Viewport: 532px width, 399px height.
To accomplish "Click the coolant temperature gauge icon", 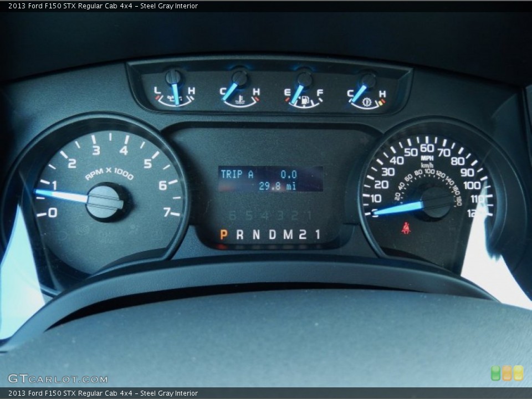I will [241, 99].
